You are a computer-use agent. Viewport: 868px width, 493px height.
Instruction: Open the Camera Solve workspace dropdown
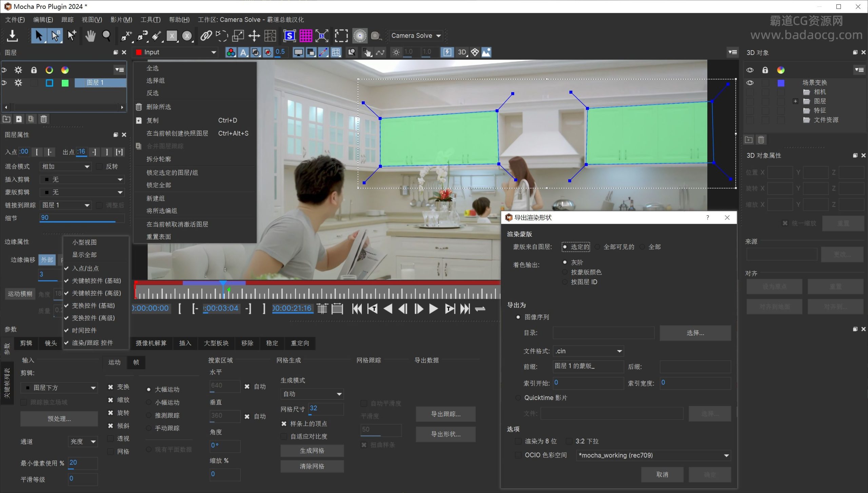[x=416, y=36]
